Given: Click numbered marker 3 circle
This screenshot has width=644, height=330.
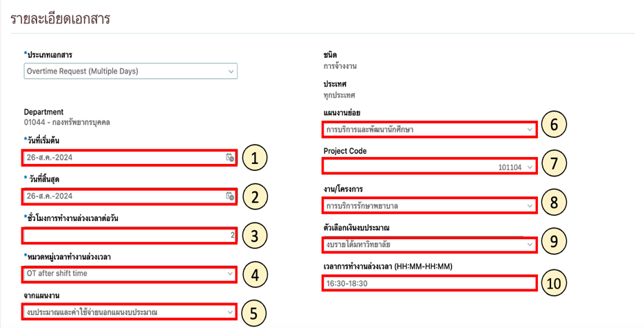Looking at the screenshot, I should [254, 236].
